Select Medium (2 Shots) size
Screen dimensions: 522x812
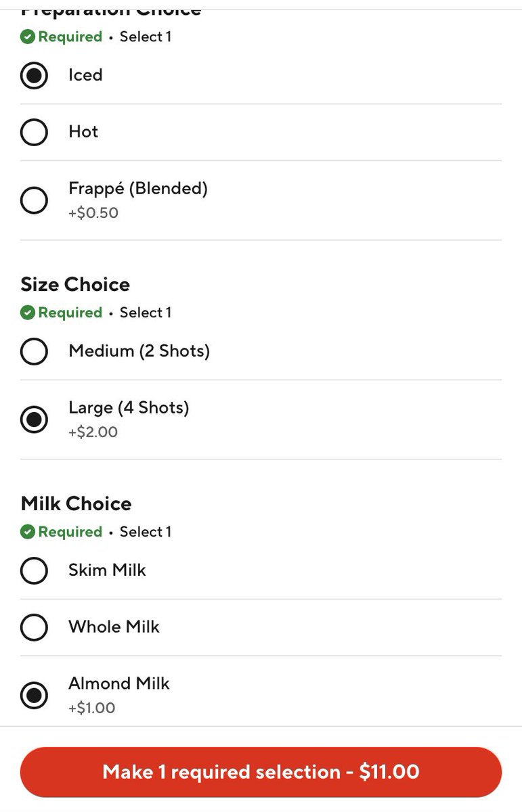(34, 351)
